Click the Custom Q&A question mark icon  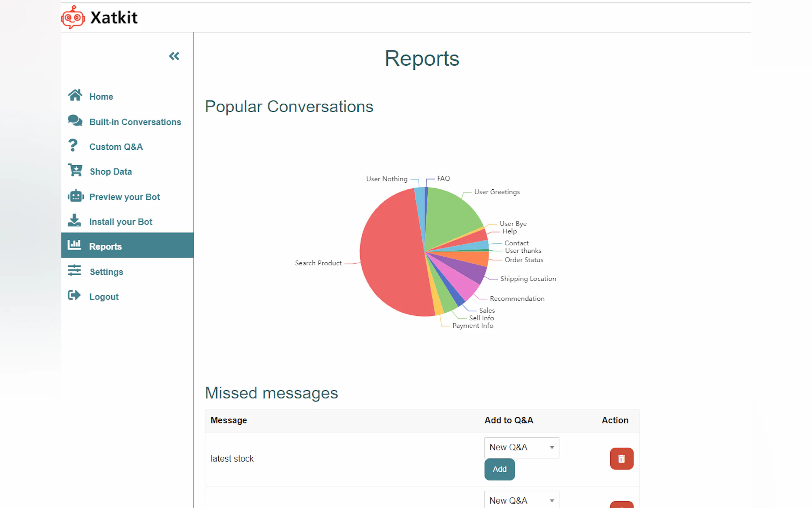[73, 146]
